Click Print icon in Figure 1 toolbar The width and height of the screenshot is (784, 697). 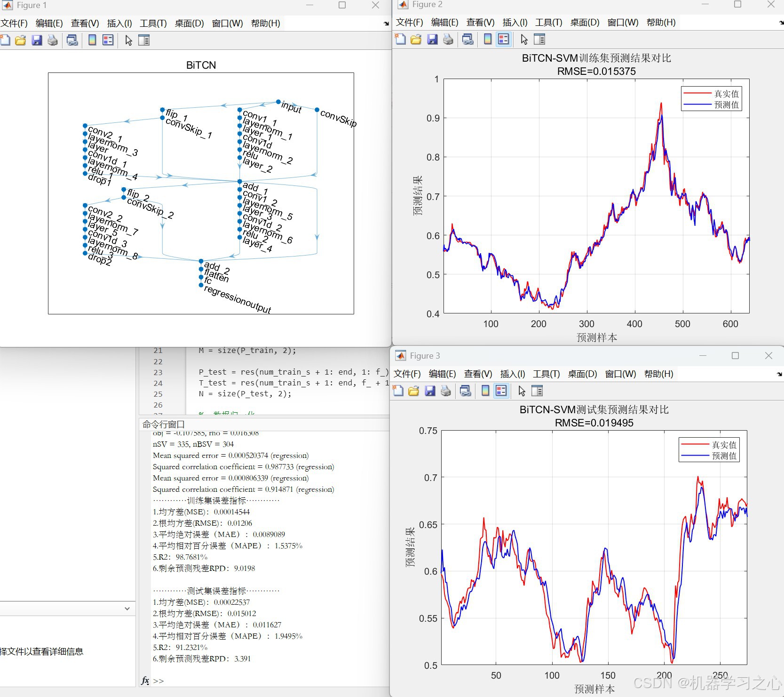(x=53, y=40)
